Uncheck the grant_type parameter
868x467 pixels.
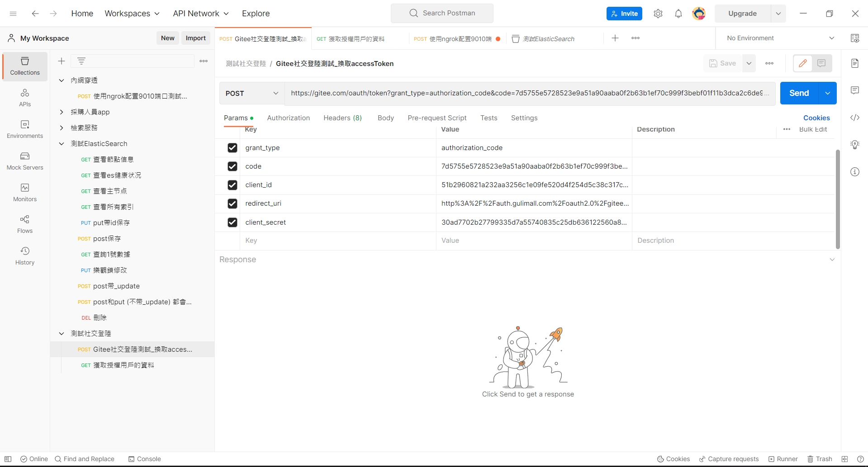click(x=232, y=148)
